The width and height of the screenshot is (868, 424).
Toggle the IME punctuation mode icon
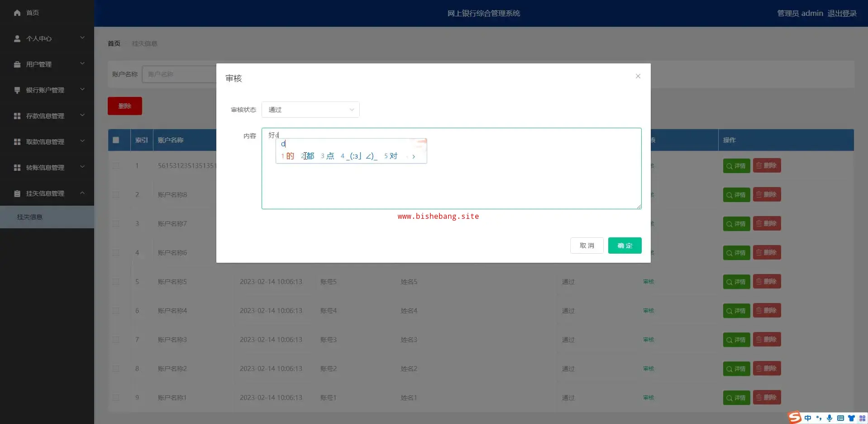pos(819,418)
